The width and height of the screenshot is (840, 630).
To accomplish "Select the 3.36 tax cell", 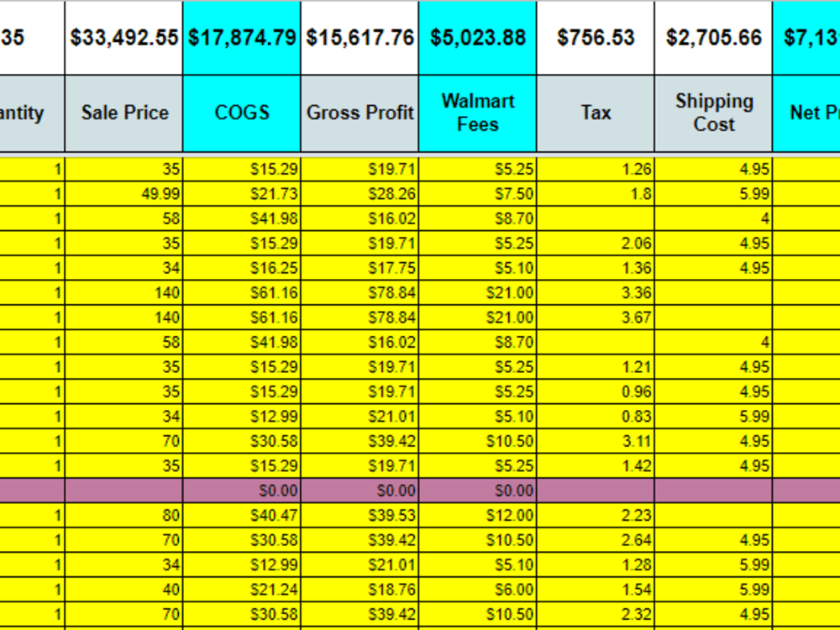I will 596,292.
